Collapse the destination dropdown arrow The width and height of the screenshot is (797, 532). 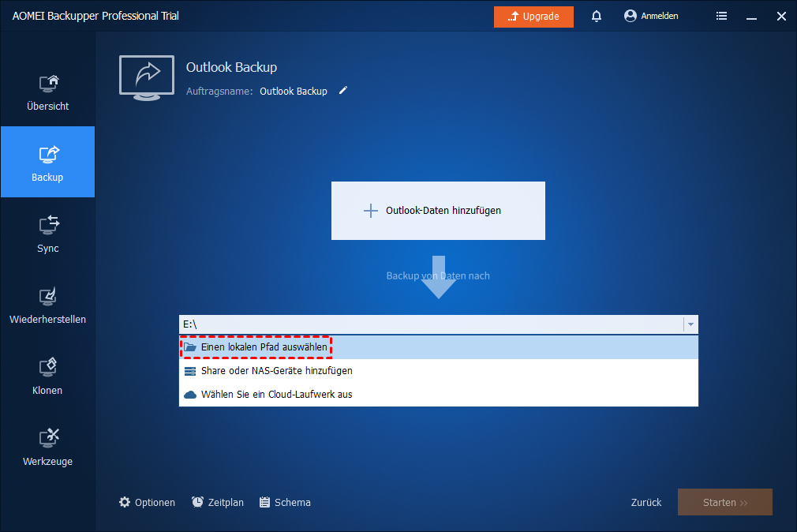click(690, 324)
